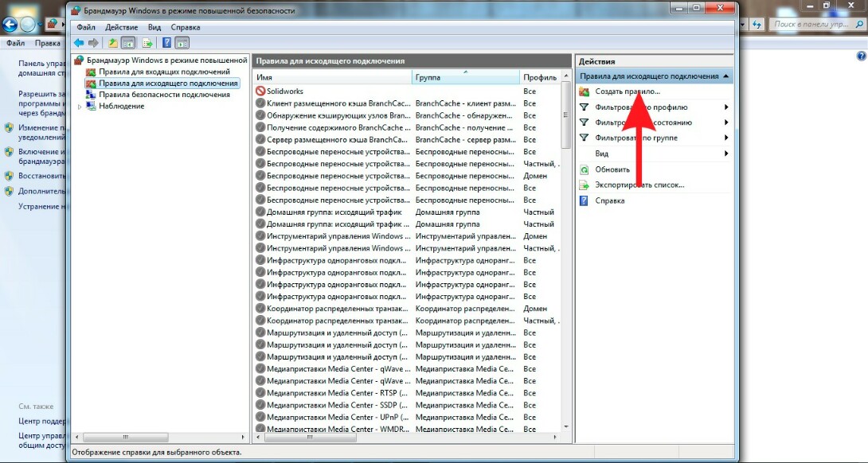
Task: Open Фильтровать по профилю submenu arrow
Action: pos(725,107)
